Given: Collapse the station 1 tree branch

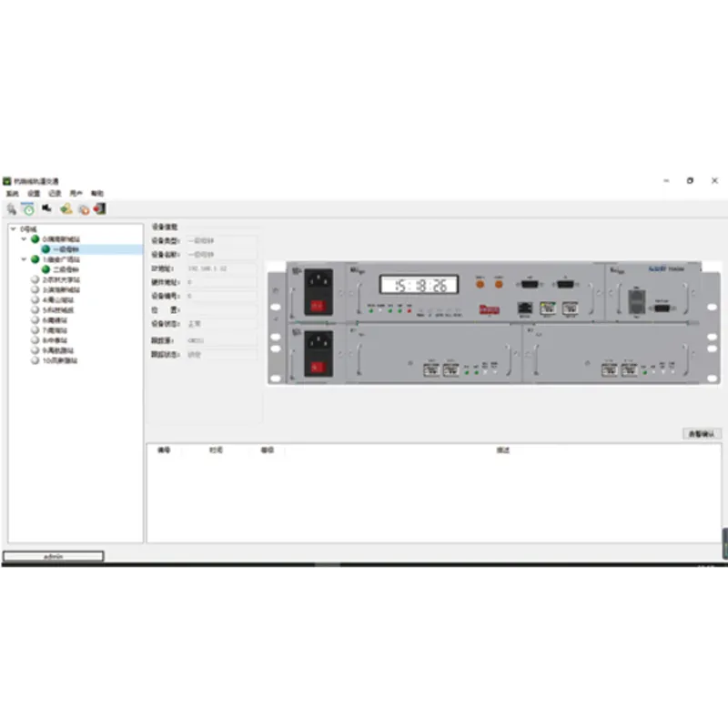Looking at the screenshot, I should pos(24,259).
